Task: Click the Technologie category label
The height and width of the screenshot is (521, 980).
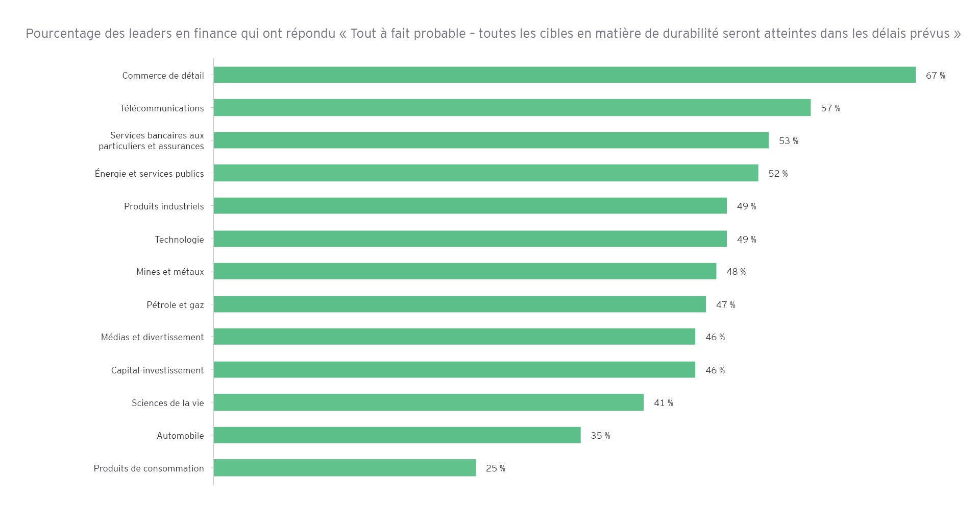Action: (x=179, y=240)
